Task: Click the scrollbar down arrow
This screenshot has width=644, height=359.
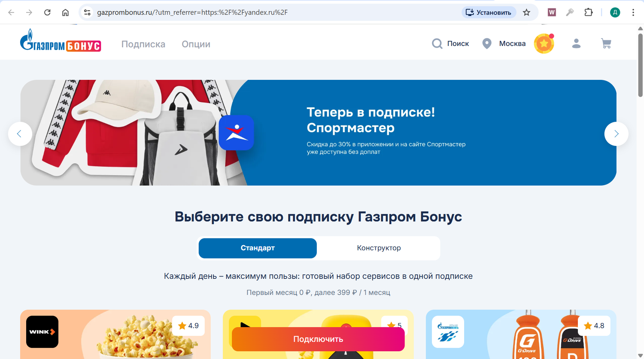Action: click(640, 356)
